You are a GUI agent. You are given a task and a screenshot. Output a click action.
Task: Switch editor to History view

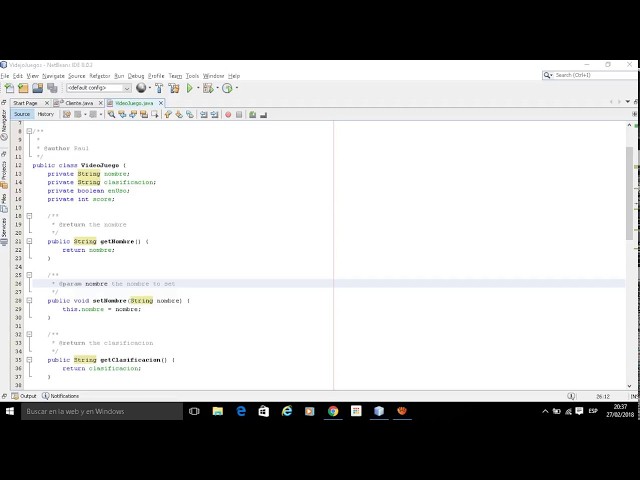(x=46, y=114)
